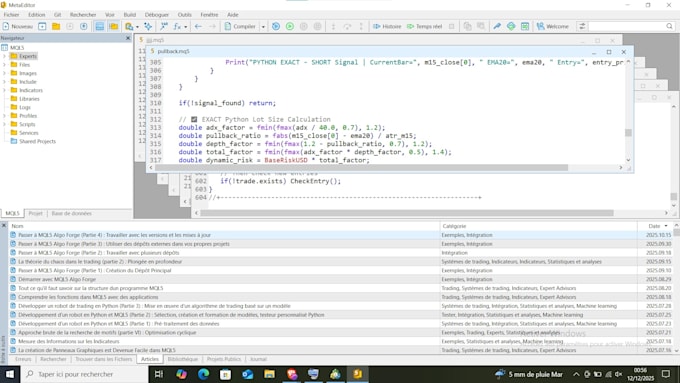Open Trouver dans les Fichiers tab

pyautogui.click(x=104, y=359)
